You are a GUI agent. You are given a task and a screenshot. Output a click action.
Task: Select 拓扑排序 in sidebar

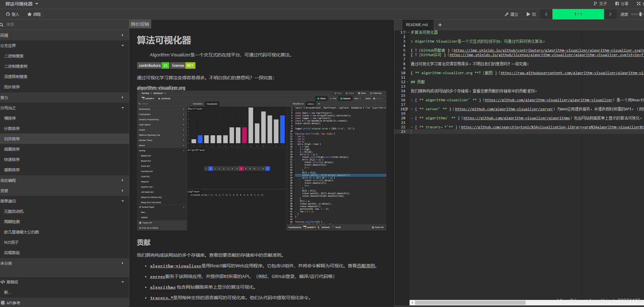pyautogui.click(x=64, y=87)
